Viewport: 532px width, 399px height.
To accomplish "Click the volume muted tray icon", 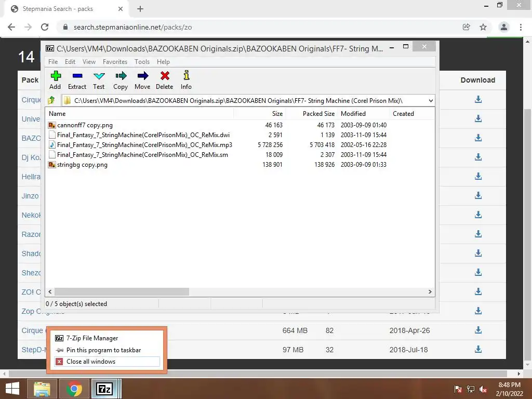I will click(x=483, y=389).
